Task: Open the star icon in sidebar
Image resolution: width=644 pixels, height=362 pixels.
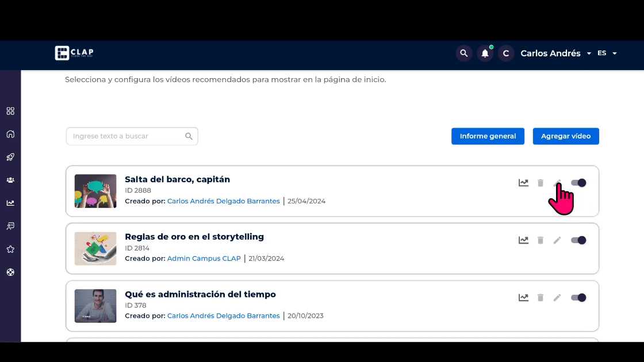Action: (11, 249)
